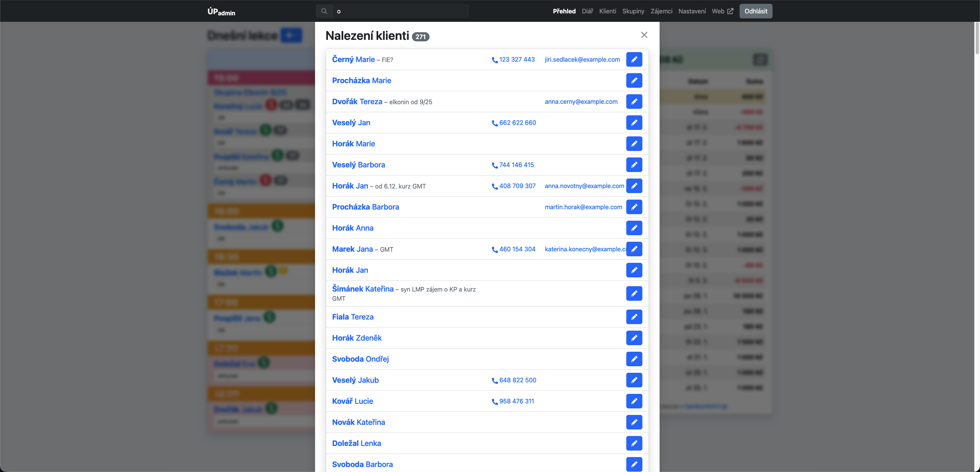Open client Procházka Marie
The height and width of the screenshot is (472, 980).
tap(361, 80)
